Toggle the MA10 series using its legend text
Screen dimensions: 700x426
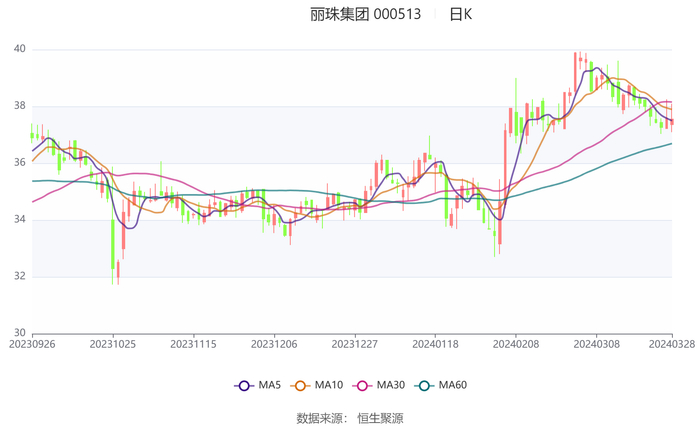coord(329,385)
